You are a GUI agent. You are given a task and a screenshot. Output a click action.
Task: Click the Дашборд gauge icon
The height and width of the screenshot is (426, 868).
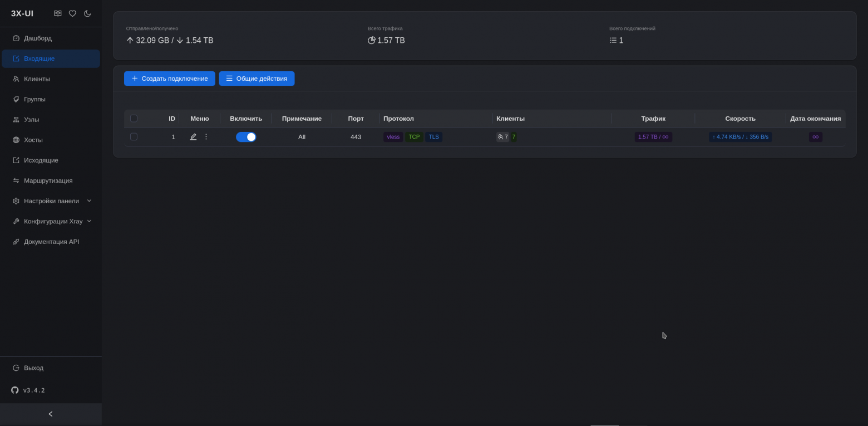click(x=16, y=38)
